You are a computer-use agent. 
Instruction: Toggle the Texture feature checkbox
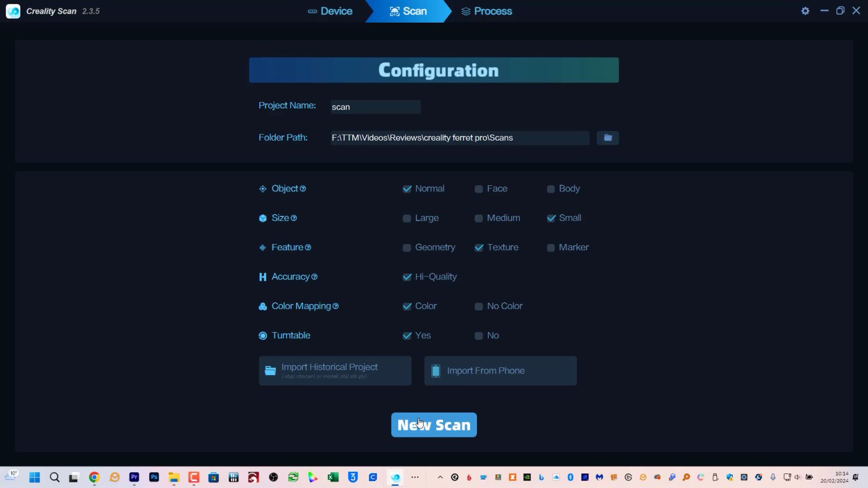479,247
